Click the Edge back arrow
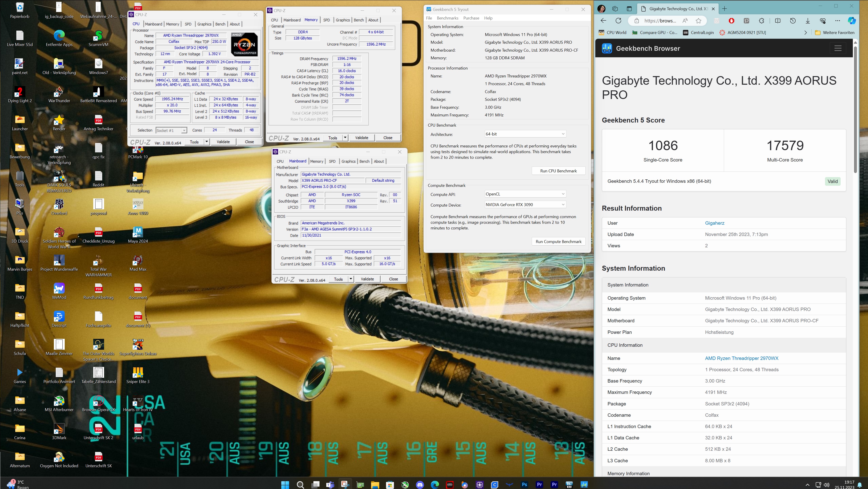The image size is (868, 489). pyautogui.click(x=603, y=21)
